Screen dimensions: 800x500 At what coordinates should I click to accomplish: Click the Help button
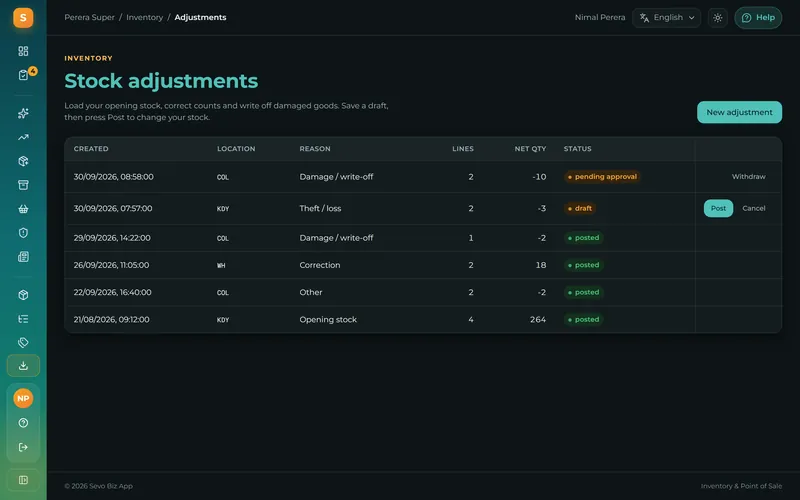coord(758,18)
